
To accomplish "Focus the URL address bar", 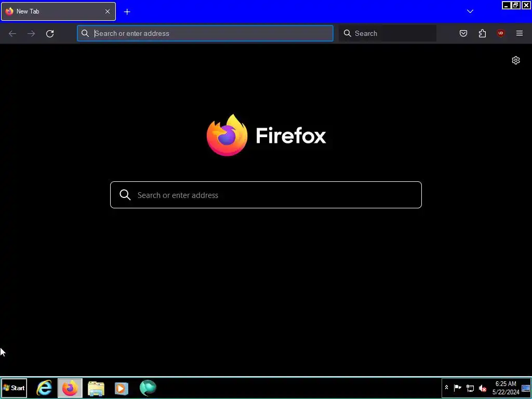I will [205, 33].
